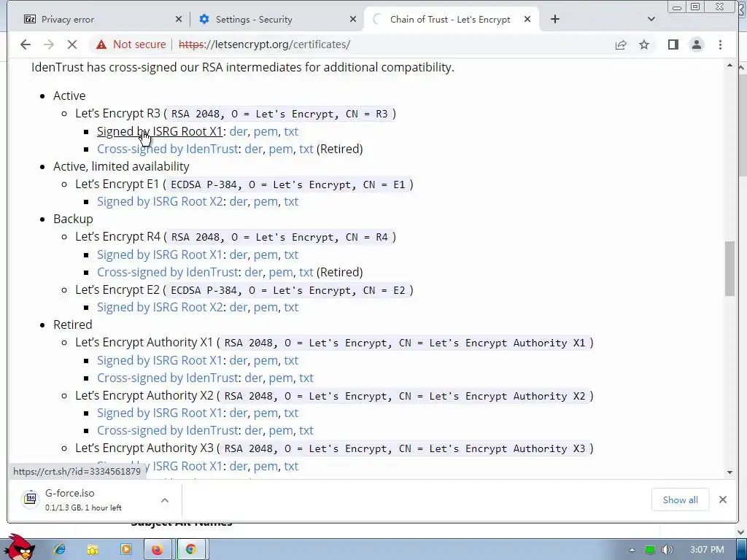Open Authority X2 Cross-signed by IdenTrust link
This screenshot has width=747, height=560.
pyautogui.click(x=167, y=430)
